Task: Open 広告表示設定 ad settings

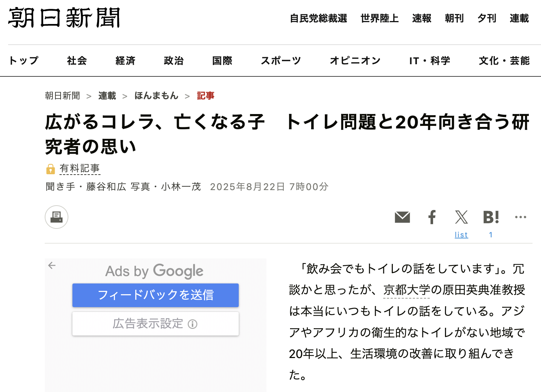Action: tap(155, 324)
